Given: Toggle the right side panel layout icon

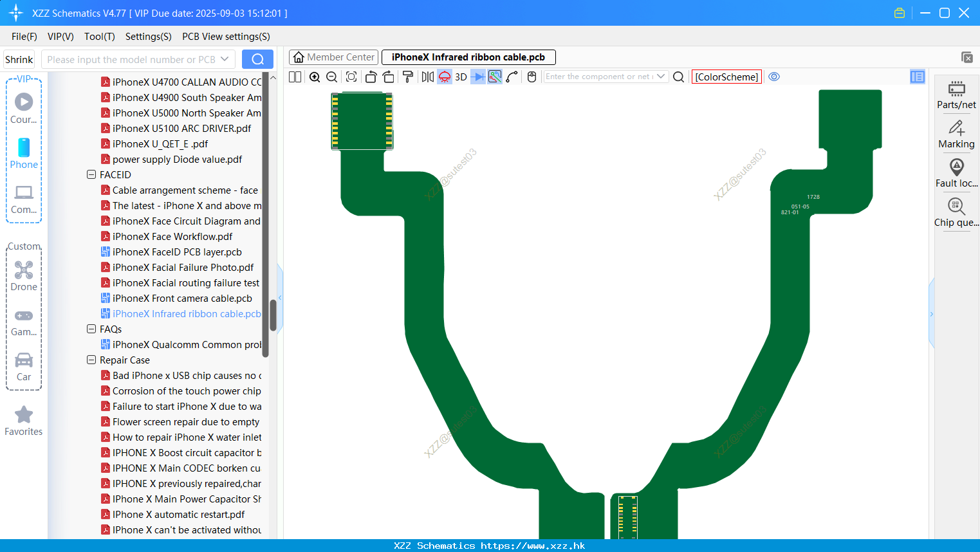Looking at the screenshot, I should coord(918,77).
